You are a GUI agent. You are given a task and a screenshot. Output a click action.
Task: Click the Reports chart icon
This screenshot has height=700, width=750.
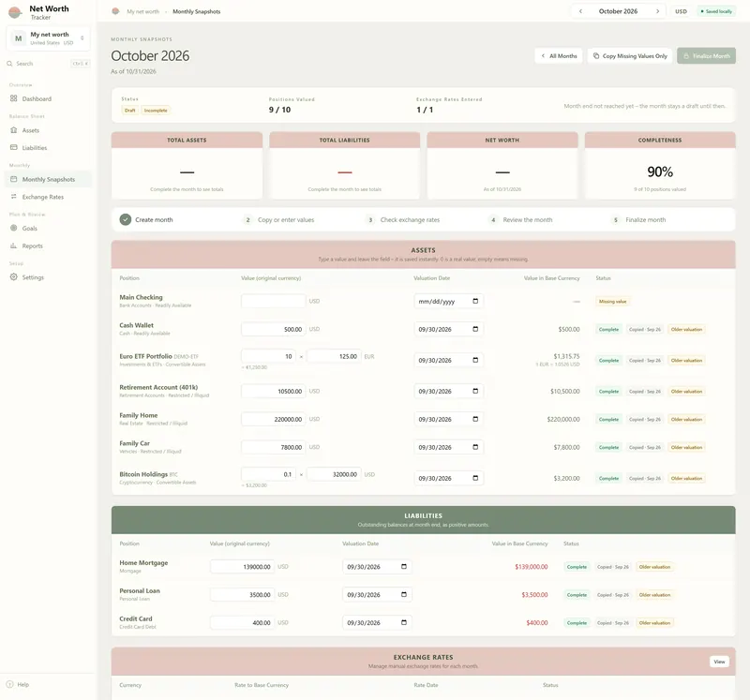[14, 246]
